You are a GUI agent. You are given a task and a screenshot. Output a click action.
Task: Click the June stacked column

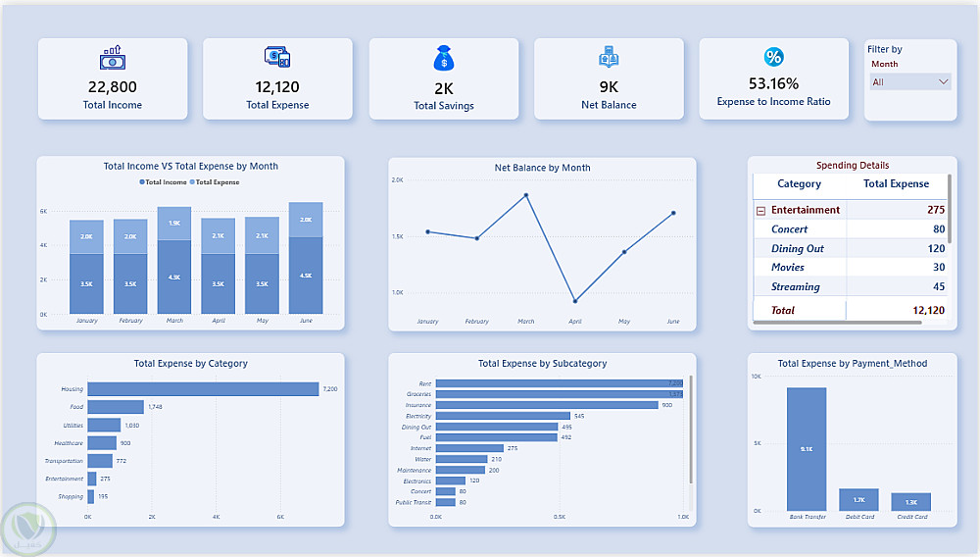tap(306, 258)
